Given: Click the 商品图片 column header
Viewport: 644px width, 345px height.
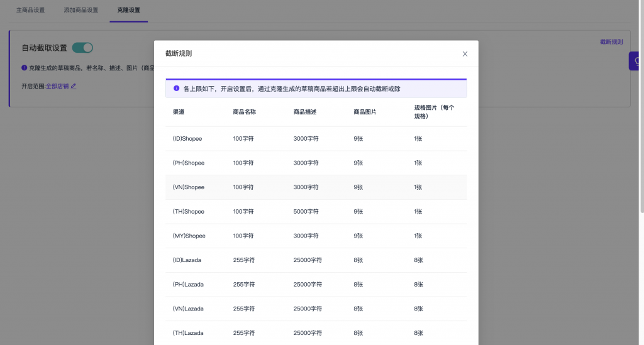Looking at the screenshot, I should 365,112.
